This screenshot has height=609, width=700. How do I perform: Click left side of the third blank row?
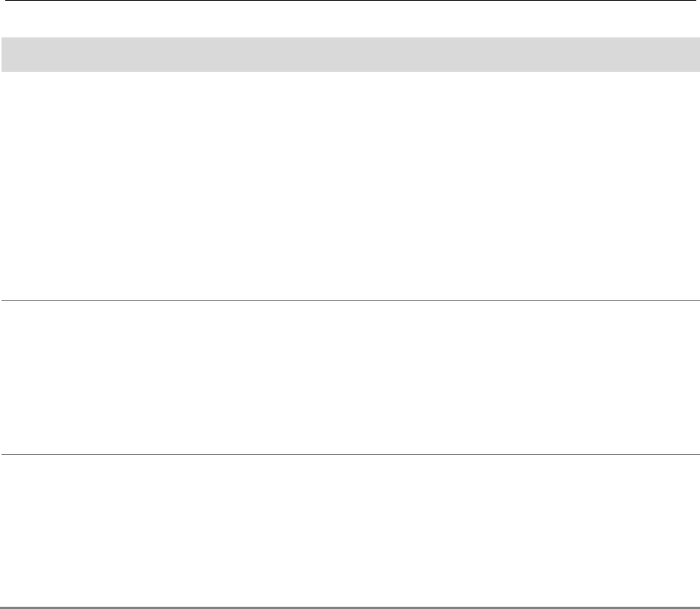(45, 530)
